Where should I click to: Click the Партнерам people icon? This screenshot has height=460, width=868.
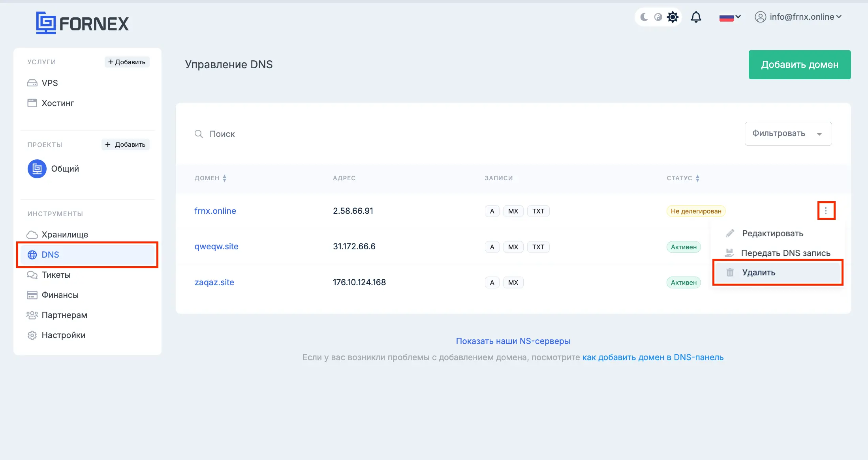point(32,315)
